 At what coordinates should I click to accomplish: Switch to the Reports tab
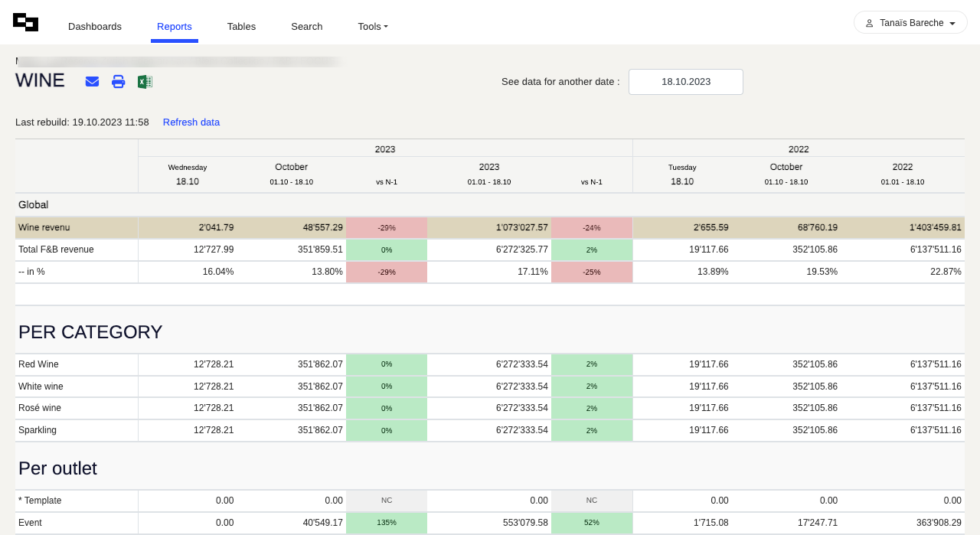(175, 26)
